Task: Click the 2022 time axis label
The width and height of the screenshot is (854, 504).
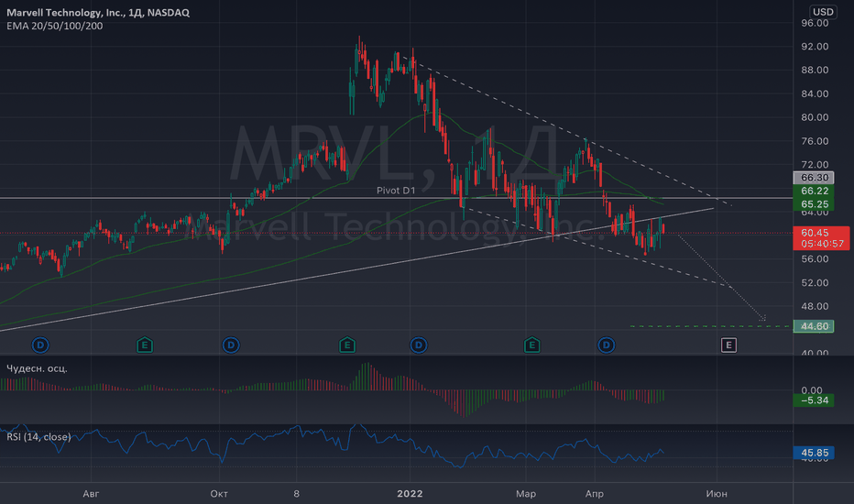Action: [410, 494]
